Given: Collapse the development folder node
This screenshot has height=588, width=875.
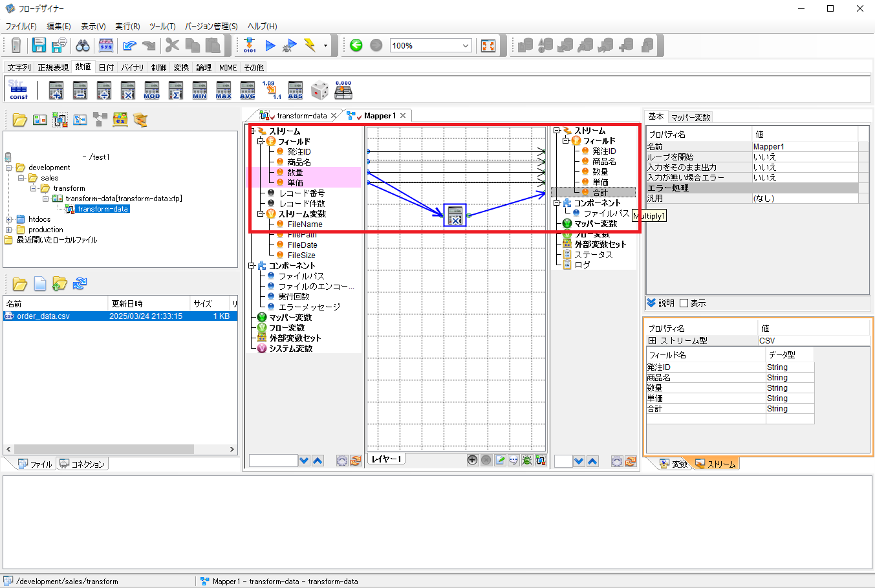Looking at the screenshot, I should point(9,168).
